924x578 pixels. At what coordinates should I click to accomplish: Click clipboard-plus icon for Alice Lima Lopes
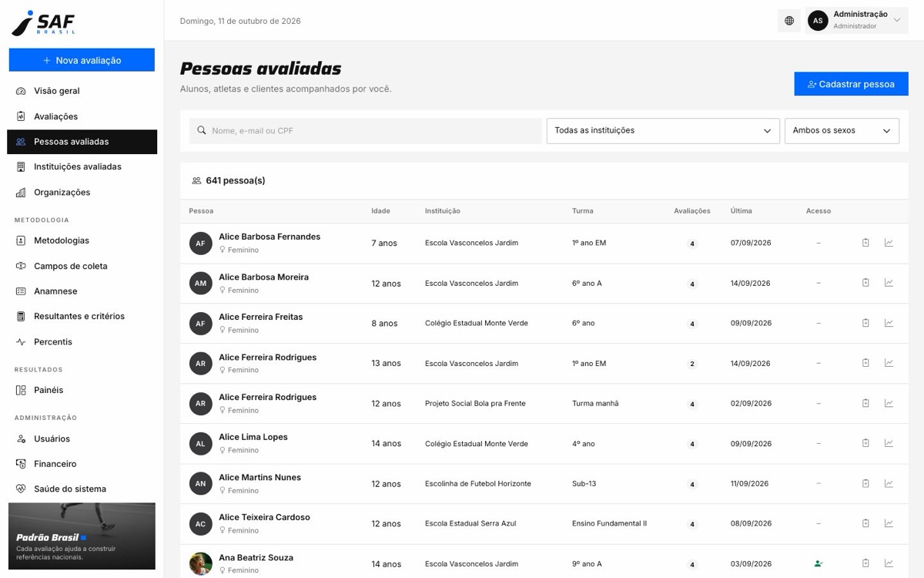pos(865,443)
